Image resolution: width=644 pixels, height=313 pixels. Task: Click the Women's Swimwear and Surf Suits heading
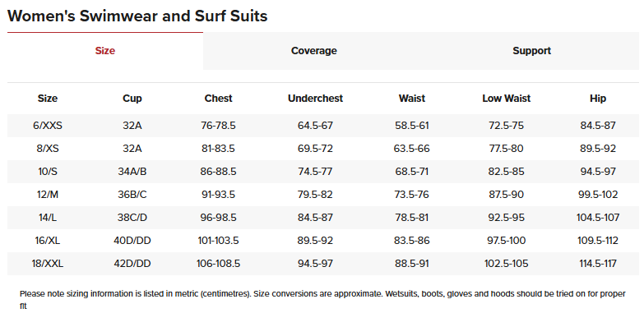point(137,16)
